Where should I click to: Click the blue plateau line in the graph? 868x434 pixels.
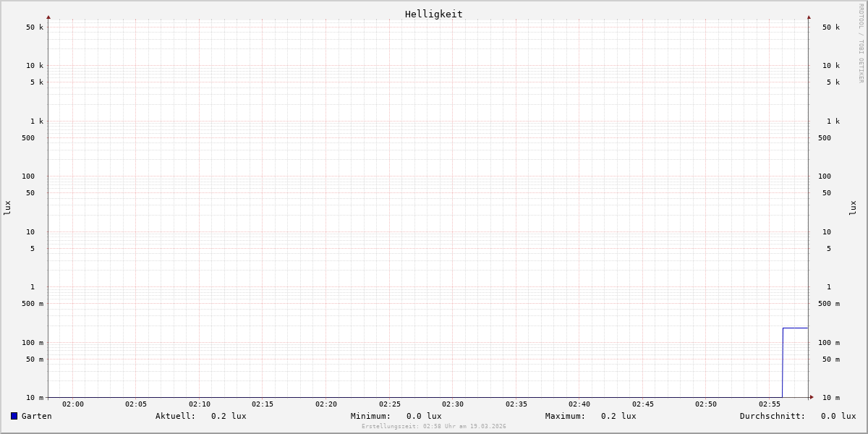(x=796, y=328)
